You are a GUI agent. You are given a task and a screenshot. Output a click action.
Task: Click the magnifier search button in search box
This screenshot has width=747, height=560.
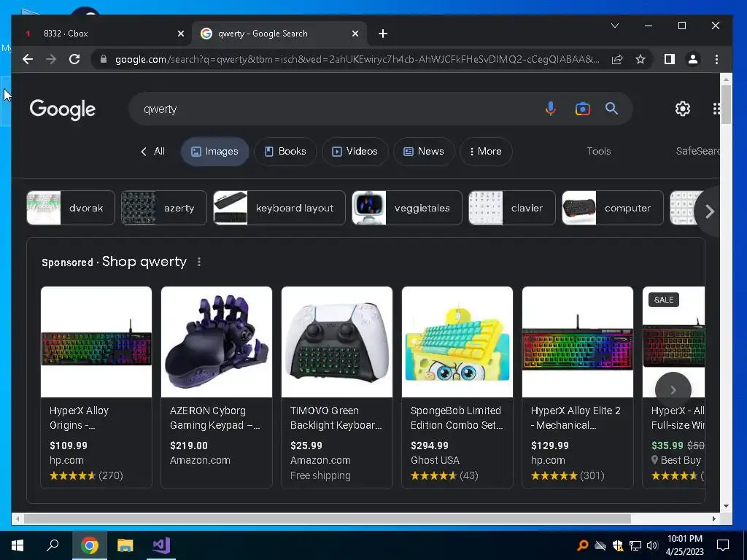point(612,109)
